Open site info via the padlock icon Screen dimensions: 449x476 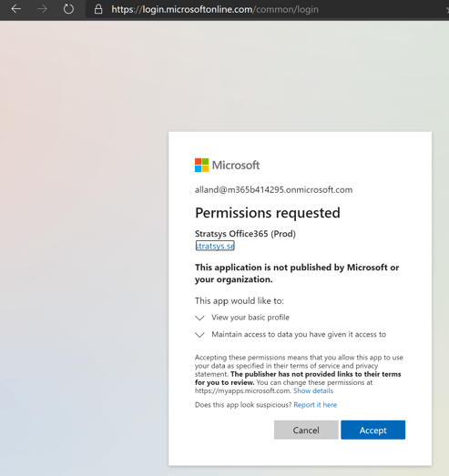(x=98, y=9)
